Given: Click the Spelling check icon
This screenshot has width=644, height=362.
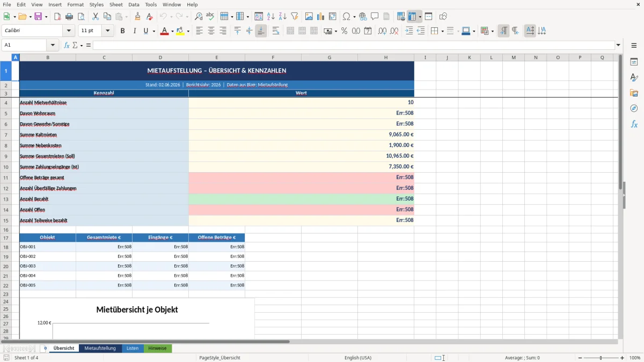Looking at the screenshot, I should (x=210, y=17).
